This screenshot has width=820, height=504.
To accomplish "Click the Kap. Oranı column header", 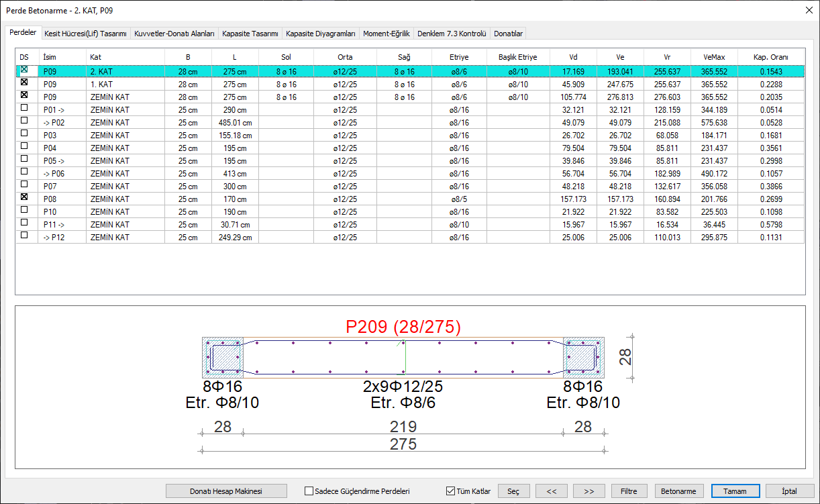I will [x=771, y=57].
